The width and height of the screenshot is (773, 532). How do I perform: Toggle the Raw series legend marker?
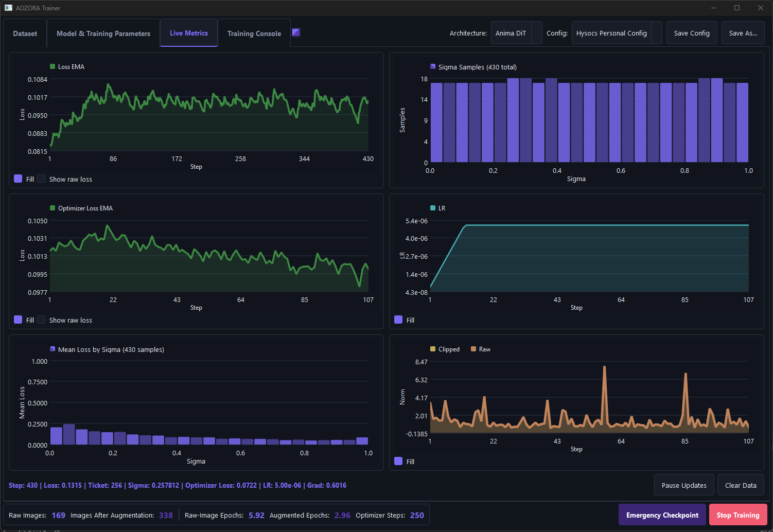click(473, 349)
